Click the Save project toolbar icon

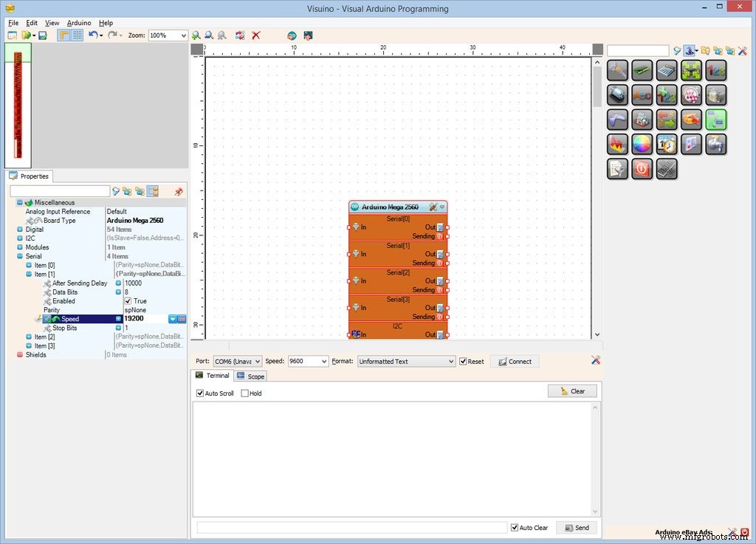pos(43,35)
